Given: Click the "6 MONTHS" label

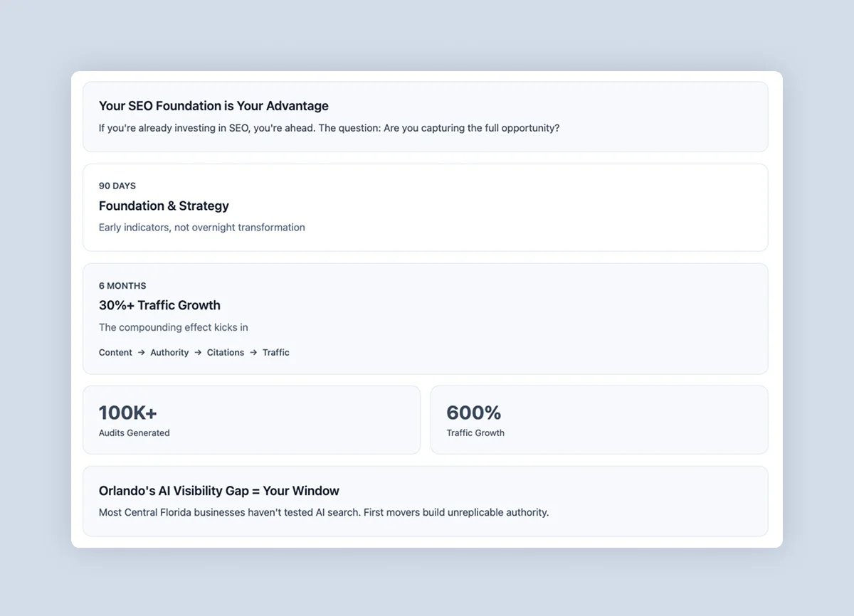Looking at the screenshot, I should (122, 286).
